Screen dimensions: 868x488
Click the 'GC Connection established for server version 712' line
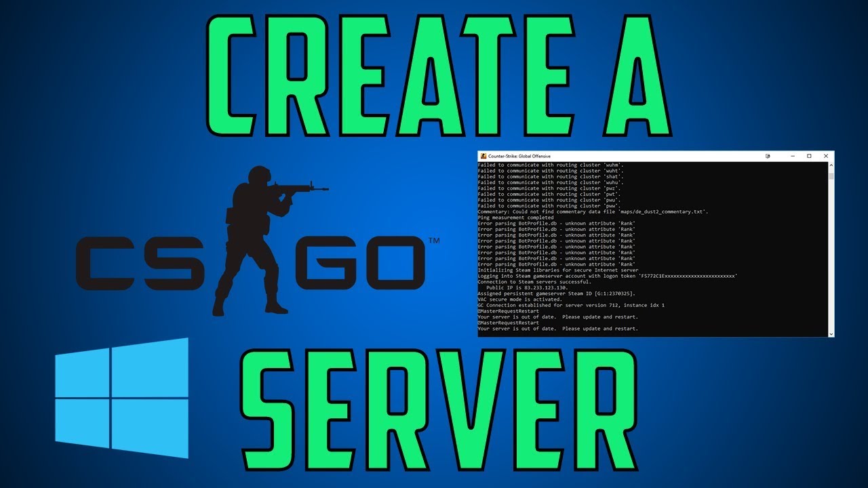(571, 305)
